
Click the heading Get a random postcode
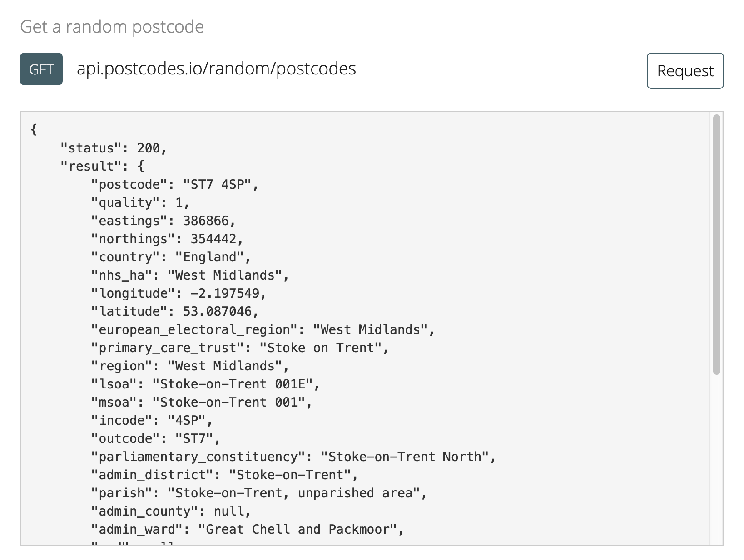tap(113, 26)
